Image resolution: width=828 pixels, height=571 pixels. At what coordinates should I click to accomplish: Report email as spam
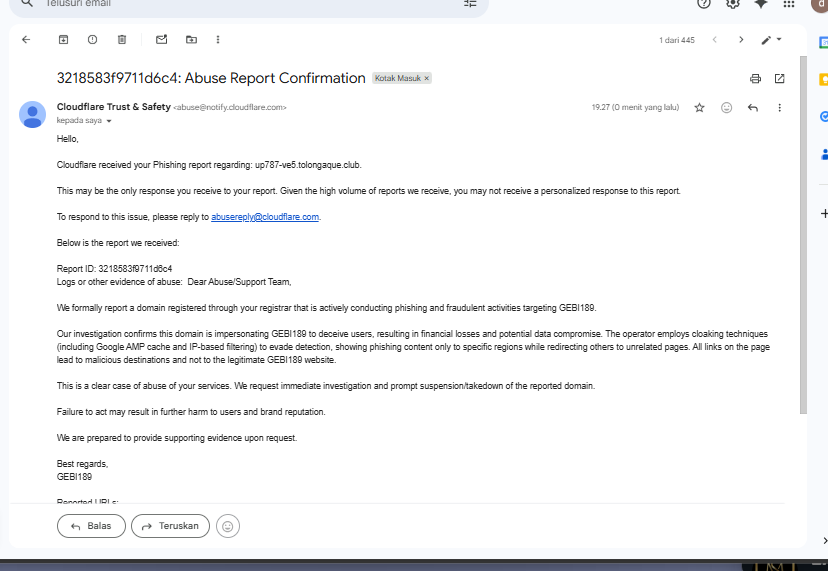pos(92,40)
